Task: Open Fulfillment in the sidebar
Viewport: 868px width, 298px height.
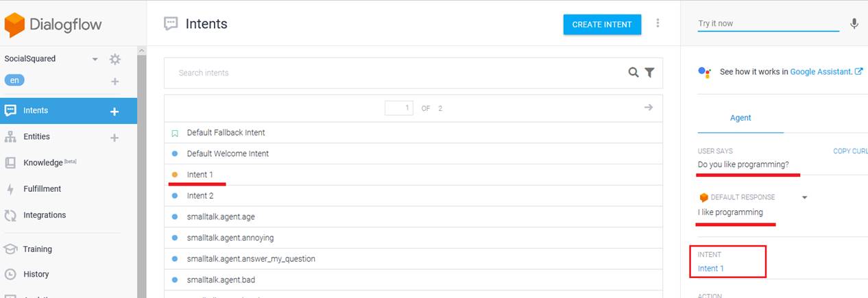Action: pos(42,189)
